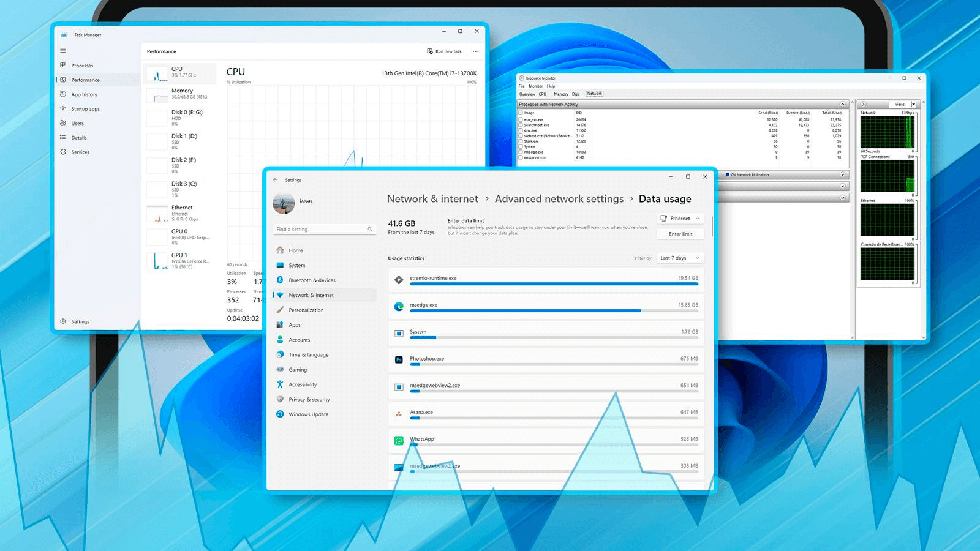Check the Image column header checkbox
The image size is (980, 551).
[522, 113]
